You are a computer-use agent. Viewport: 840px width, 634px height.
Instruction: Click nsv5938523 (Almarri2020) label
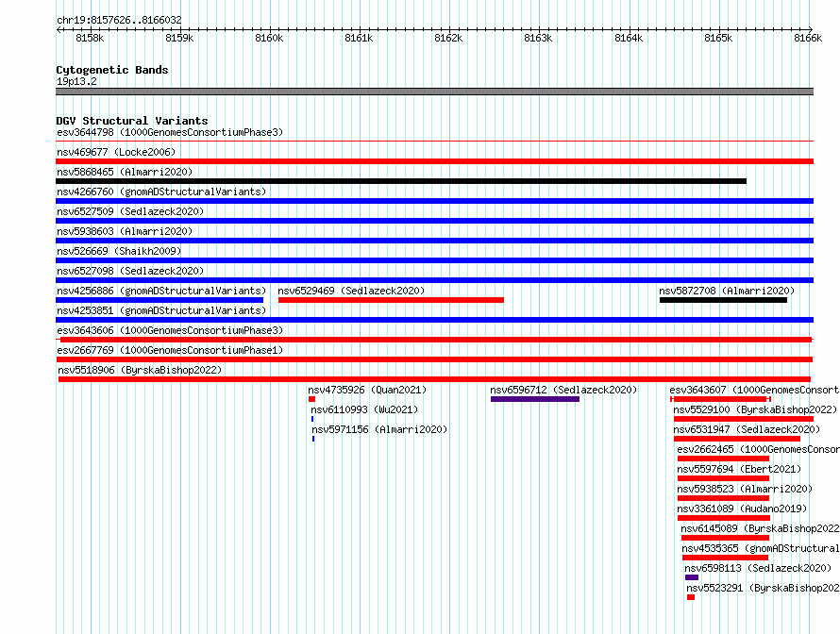click(x=745, y=489)
